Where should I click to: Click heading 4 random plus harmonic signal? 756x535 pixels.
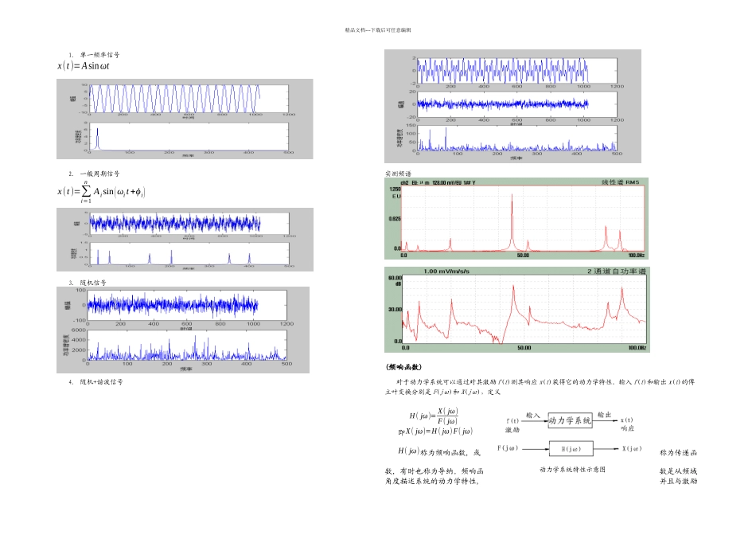click(95, 381)
